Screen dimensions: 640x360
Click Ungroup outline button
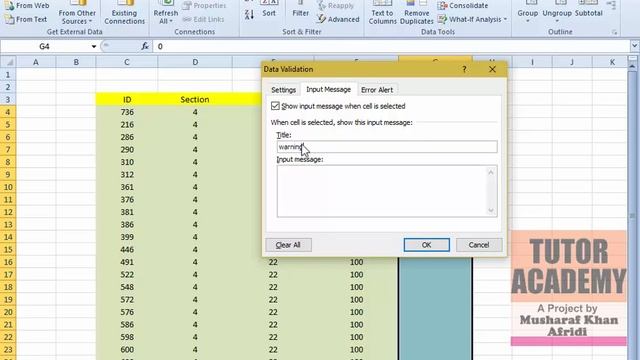[557, 13]
